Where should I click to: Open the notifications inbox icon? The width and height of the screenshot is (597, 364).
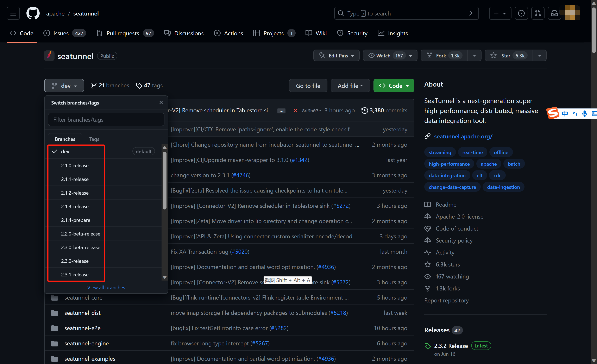pos(554,13)
